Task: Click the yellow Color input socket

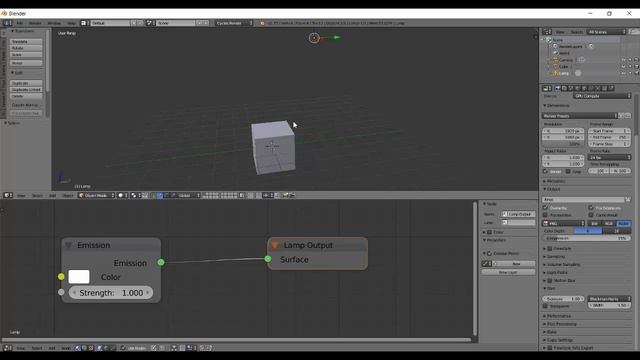Action: tap(61, 277)
